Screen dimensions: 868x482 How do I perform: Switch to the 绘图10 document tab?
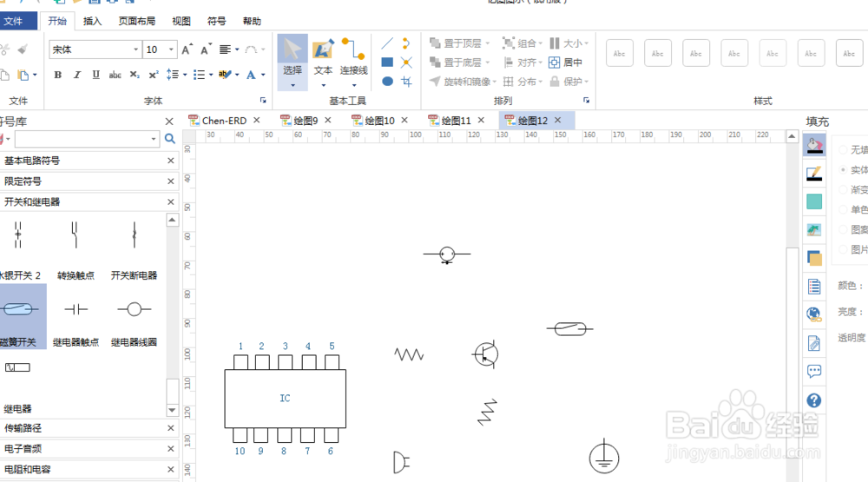pyautogui.click(x=380, y=120)
